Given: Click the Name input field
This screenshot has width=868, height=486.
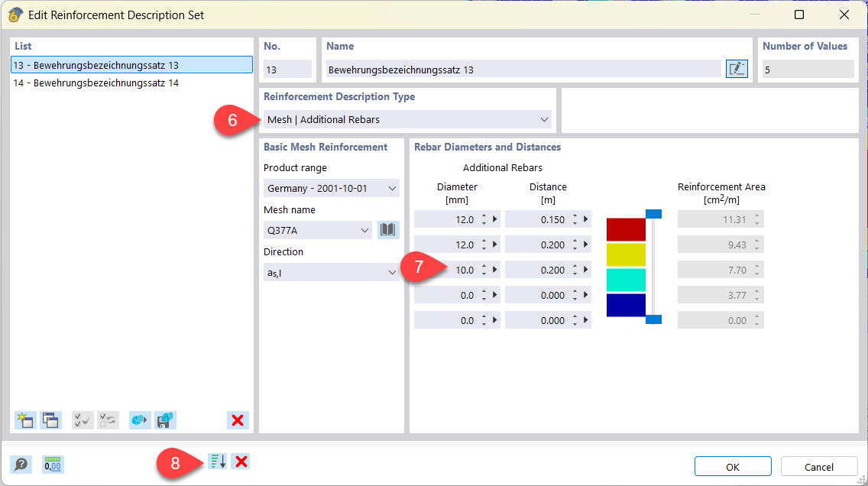Looking at the screenshot, I should pyautogui.click(x=523, y=70).
